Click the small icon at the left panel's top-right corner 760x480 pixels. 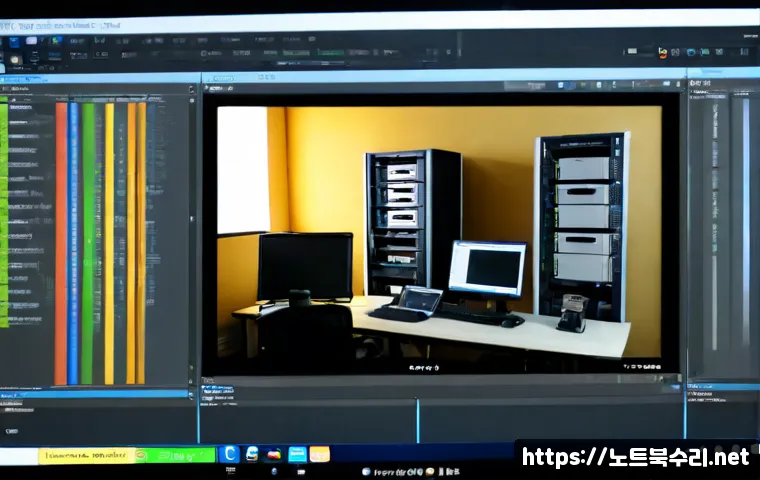[191, 89]
